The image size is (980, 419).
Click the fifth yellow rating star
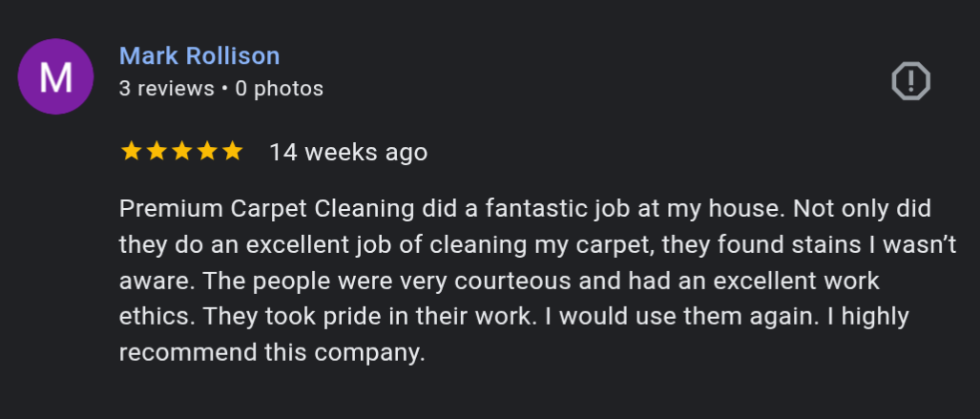click(232, 152)
